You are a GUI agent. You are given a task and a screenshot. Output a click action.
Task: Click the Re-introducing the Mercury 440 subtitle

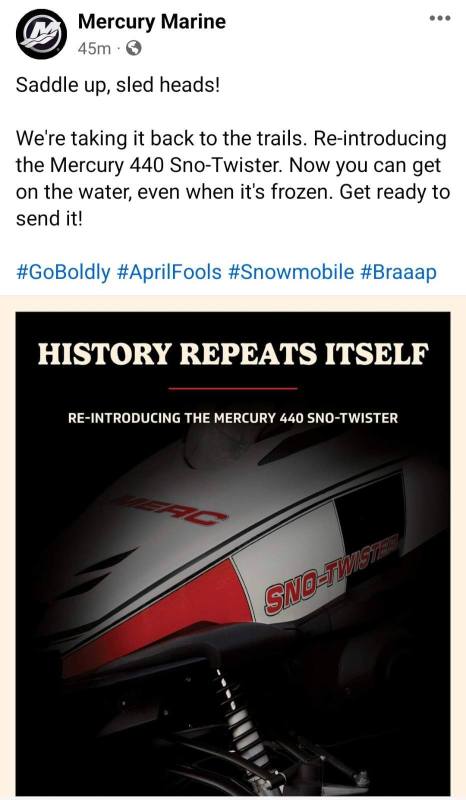(233, 418)
